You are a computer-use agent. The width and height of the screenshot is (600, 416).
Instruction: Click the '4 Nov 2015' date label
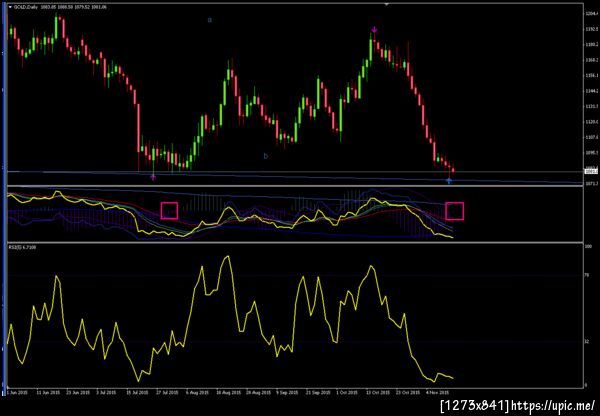click(x=438, y=393)
